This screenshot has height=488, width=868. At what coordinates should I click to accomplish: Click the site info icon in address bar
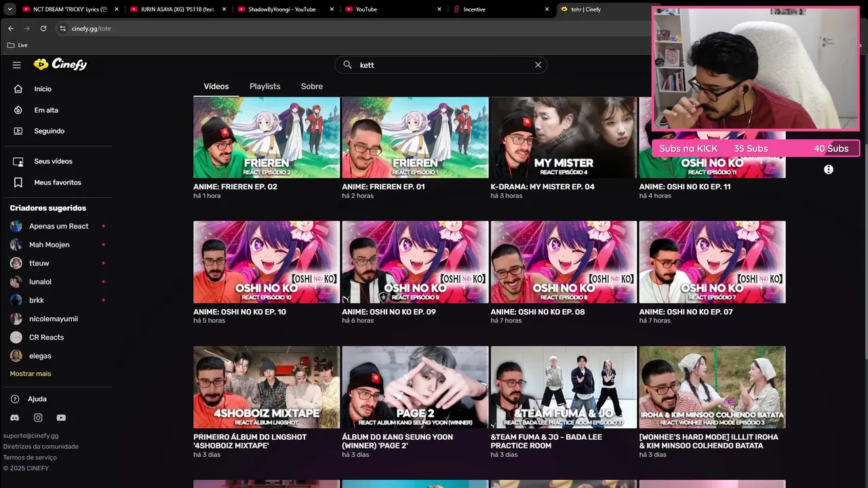[62, 28]
